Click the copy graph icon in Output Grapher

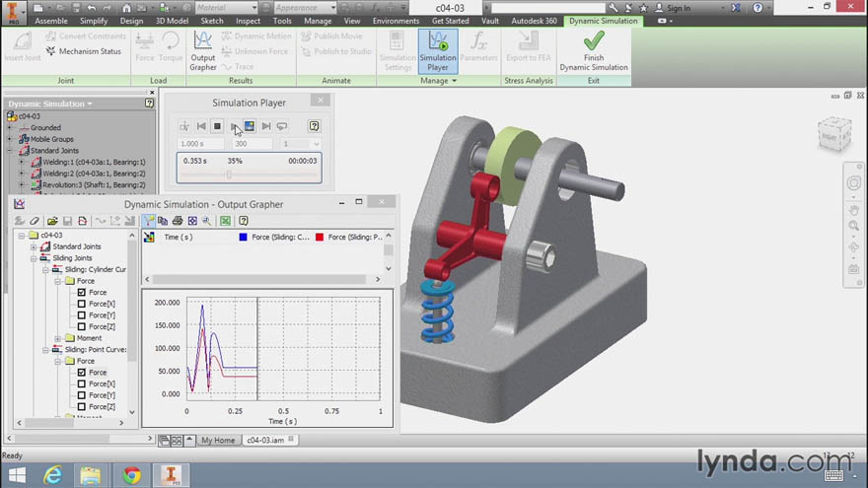pyautogui.click(x=163, y=221)
